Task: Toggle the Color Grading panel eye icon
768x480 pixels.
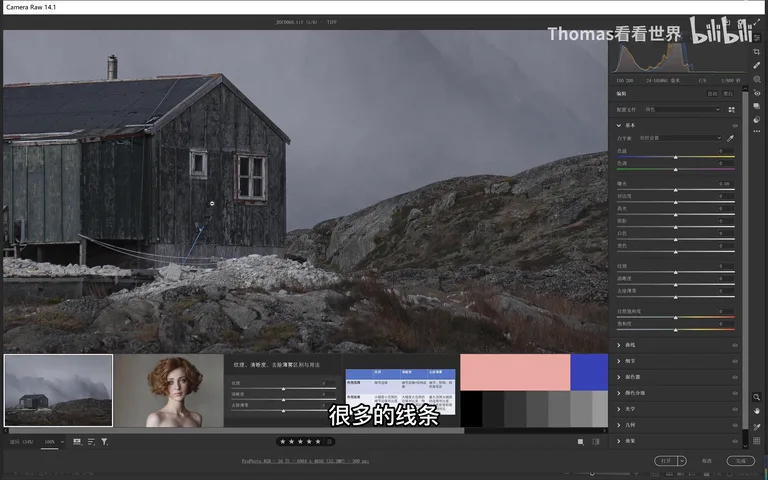Action: (x=735, y=393)
